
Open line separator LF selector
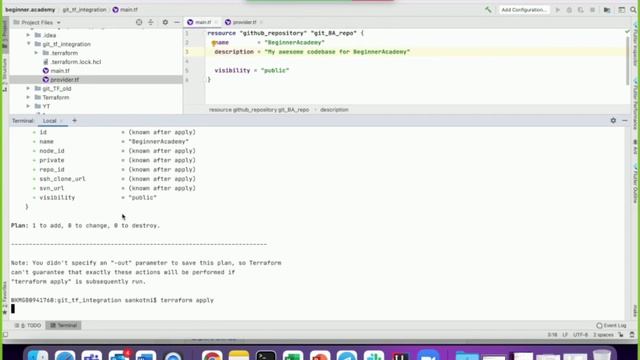[565, 335]
